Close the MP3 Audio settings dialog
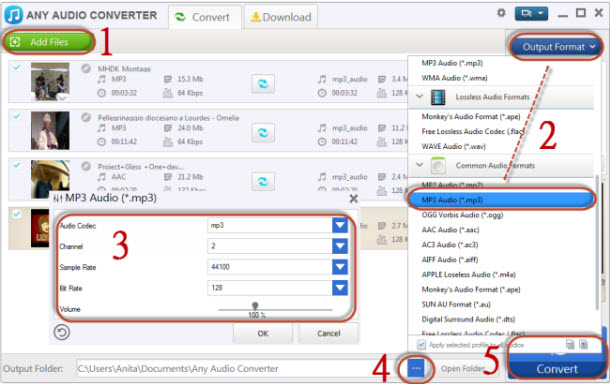The width and height of the screenshot is (610, 384). [353, 199]
